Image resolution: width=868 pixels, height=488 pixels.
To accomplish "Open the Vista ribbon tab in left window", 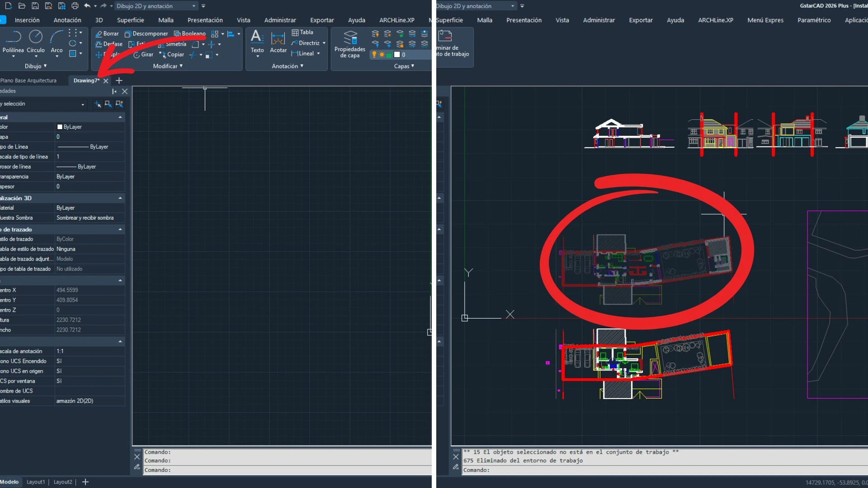I will pyautogui.click(x=243, y=20).
